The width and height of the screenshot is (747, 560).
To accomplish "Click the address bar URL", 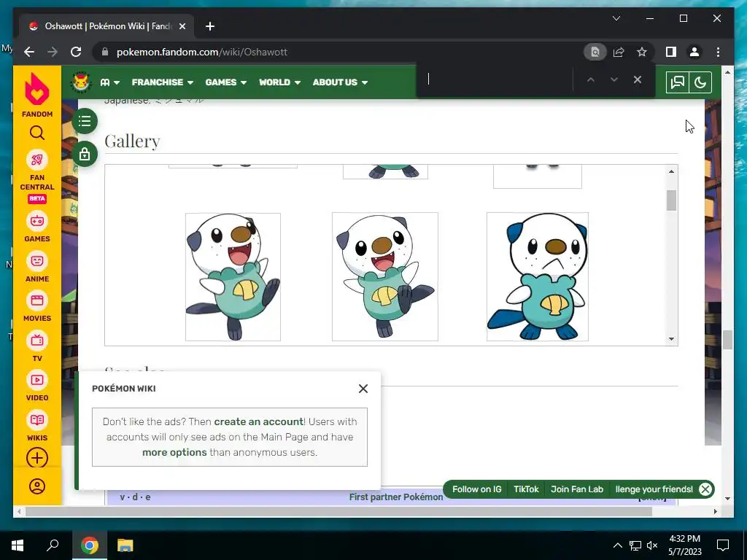I will pyautogui.click(x=202, y=52).
